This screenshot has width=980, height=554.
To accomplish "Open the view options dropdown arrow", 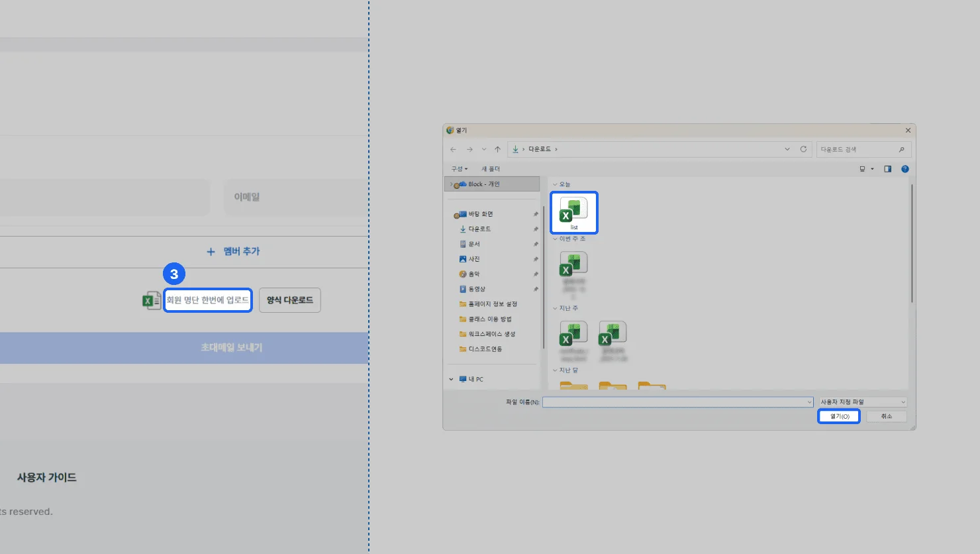I will pyautogui.click(x=873, y=169).
